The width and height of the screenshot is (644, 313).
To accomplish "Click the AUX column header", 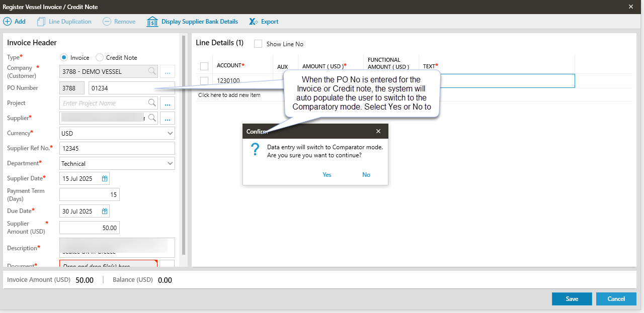I will [282, 66].
